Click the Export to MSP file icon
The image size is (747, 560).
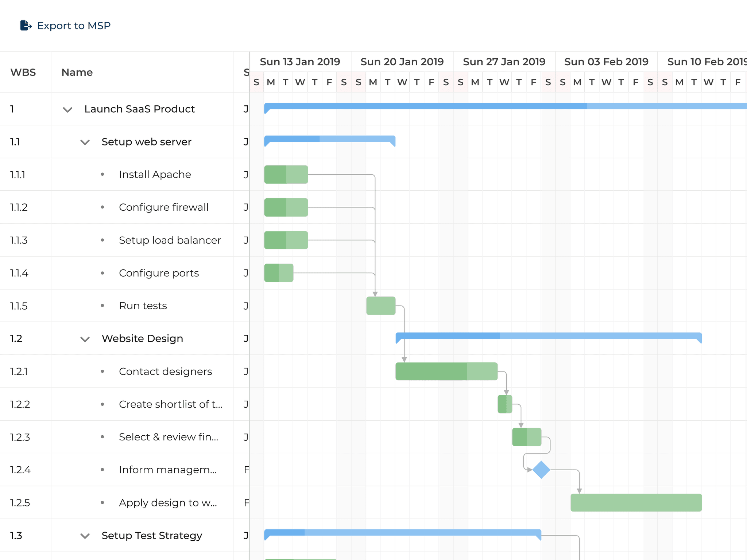tap(26, 26)
